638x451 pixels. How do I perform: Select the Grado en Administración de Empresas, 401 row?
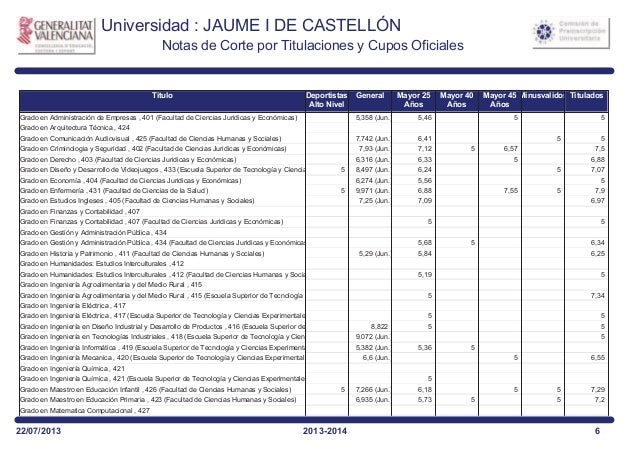click(314, 118)
